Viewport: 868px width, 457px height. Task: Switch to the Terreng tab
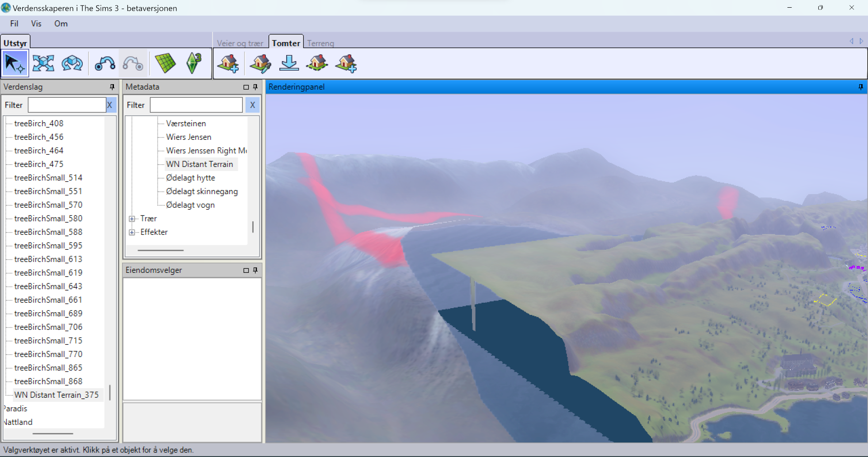coord(321,43)
